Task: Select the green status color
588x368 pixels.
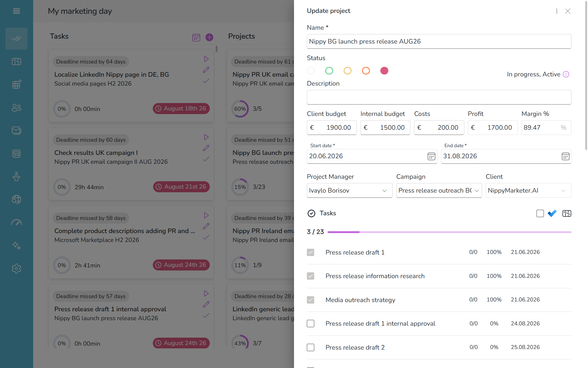Action: click(329, 71)
